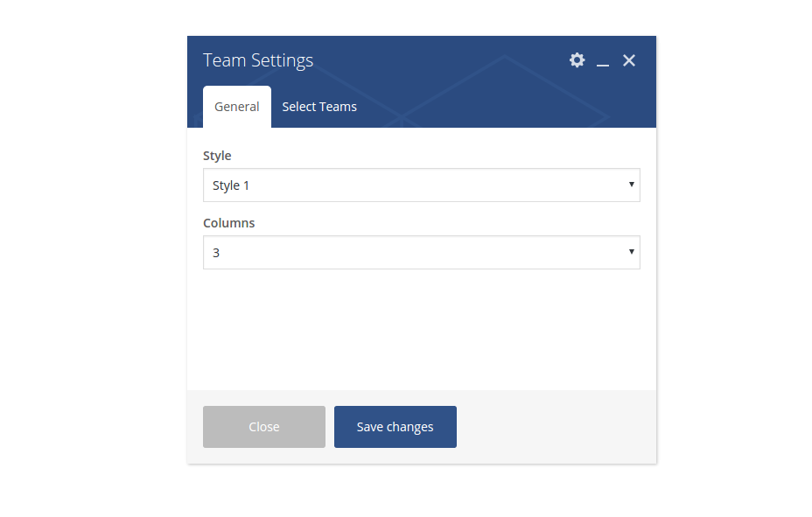The height and width of the screenshot is (517, 812).
Task: Open the gear settings icon in header
Action: point(577,60)
